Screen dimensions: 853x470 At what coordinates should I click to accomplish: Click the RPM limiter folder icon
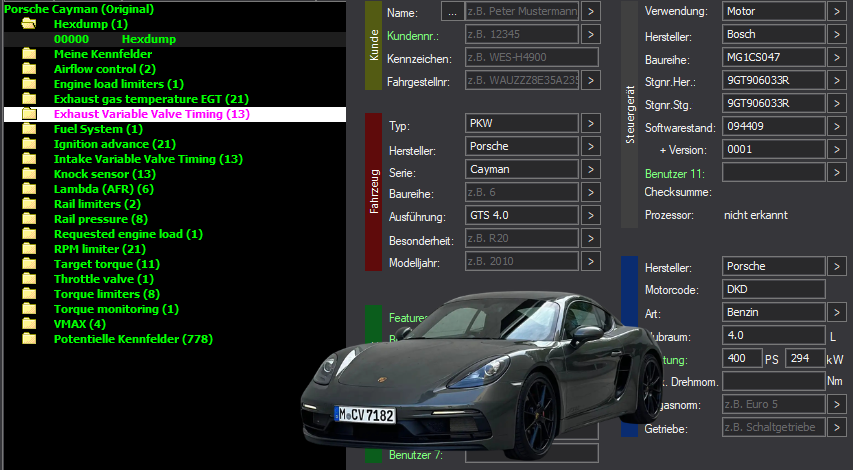tap(29, 249)
